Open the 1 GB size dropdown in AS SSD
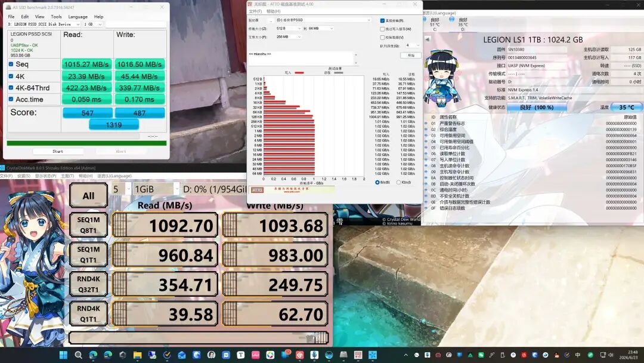This screenshot has height=363, width=644. (x=93, y=24)
